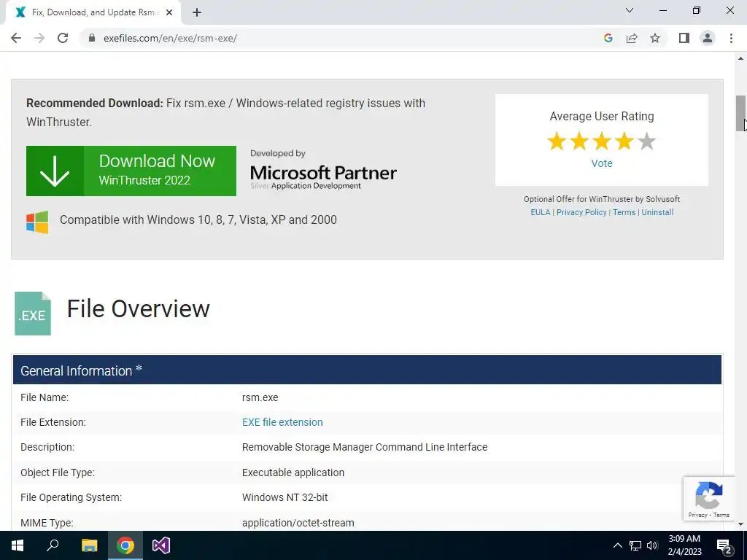747x560 pixels.
Task: Open the EXE file extension link
Action: 282,422
